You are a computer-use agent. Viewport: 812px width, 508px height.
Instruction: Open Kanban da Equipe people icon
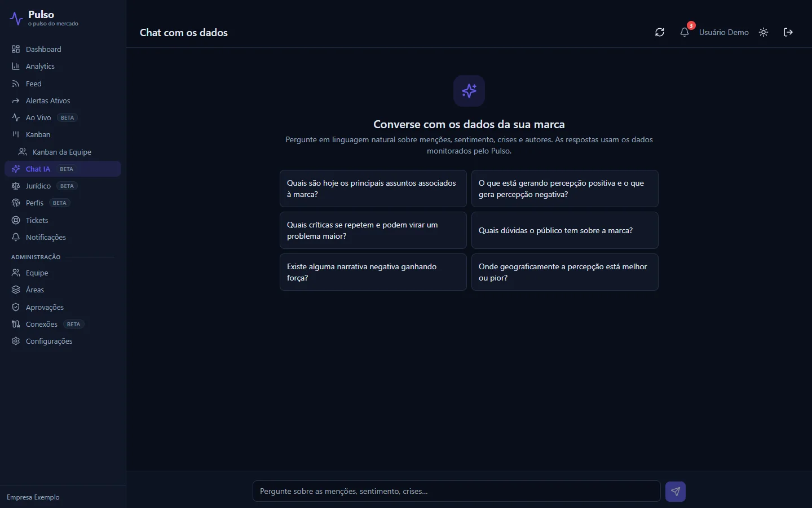click(23, 152)
